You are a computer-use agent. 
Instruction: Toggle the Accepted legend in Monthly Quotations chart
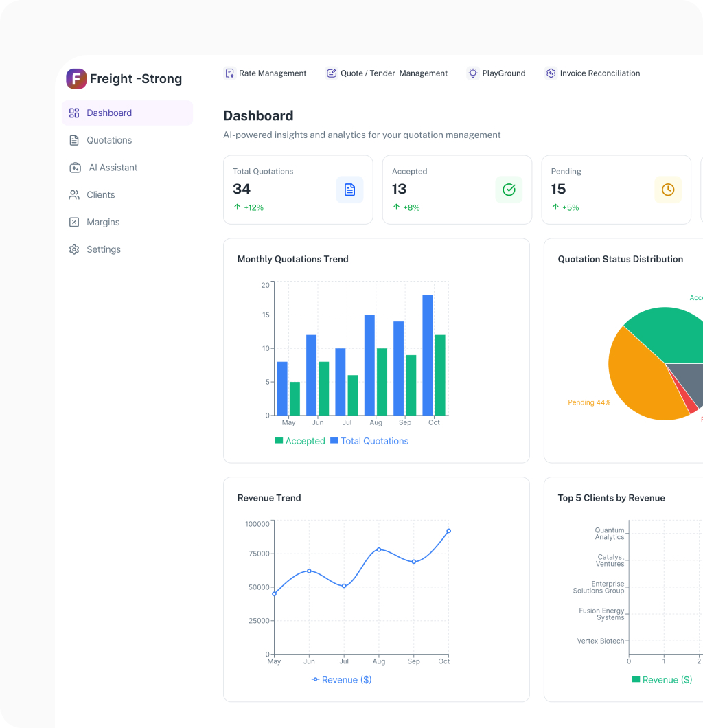[x=300, y=440]
